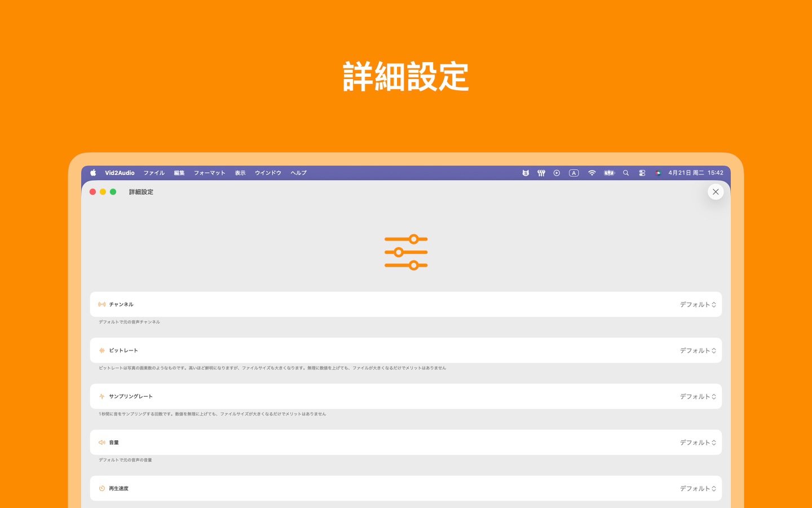Open the 再生速度 デフォルト dropdown

point(698,488)
